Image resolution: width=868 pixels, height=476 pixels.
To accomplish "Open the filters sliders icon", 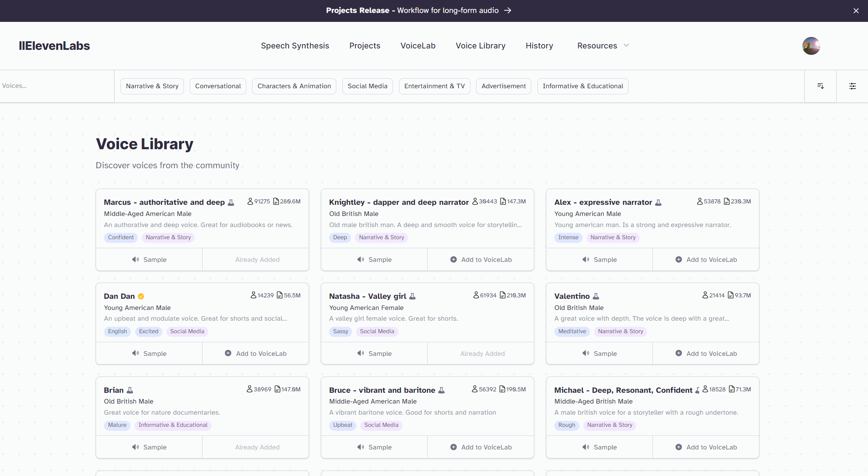I will pos(853,86).
